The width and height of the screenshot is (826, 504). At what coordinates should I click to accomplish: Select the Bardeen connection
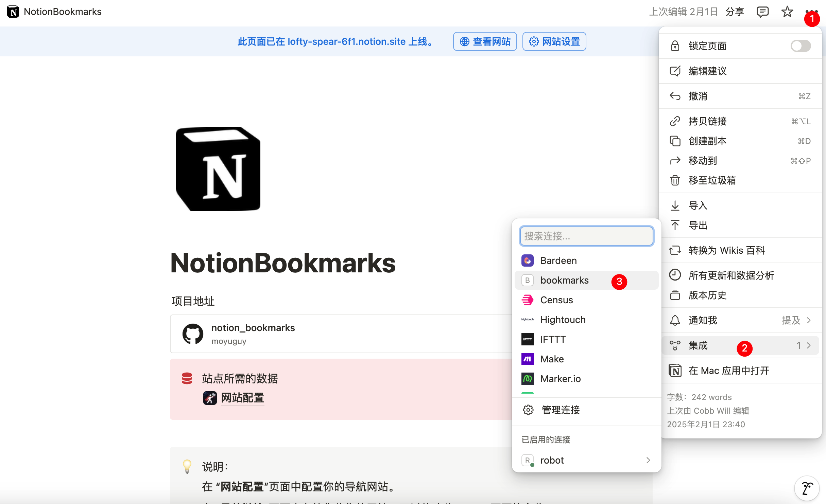tap(586, 260)
